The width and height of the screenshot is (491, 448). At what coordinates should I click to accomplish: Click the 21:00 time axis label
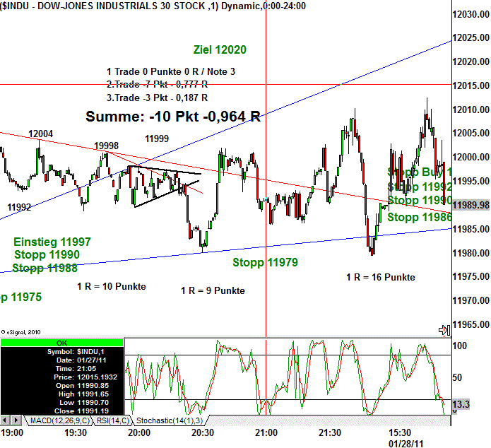(x=266, y=432)
